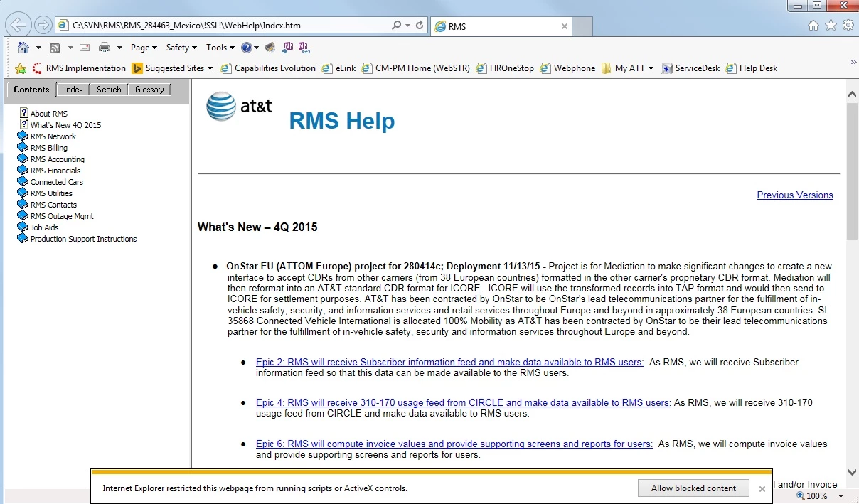
Task: Open the ServiceDesk favorite
Action: pyautogui.click(x=690, y=68)
